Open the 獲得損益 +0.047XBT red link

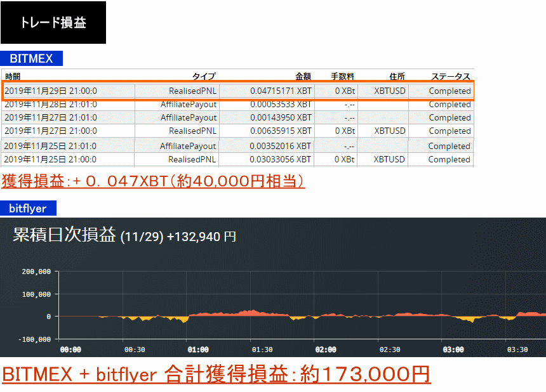point(152,181)
